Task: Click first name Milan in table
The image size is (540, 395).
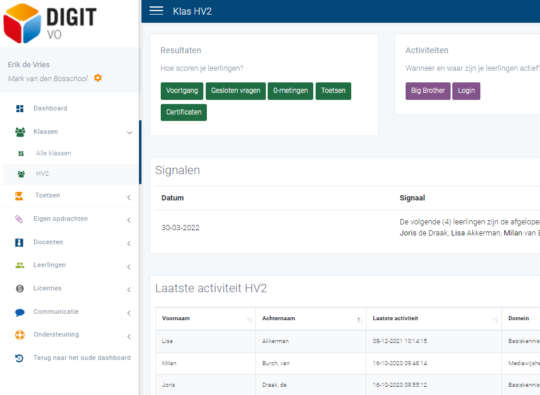Action: point(169,363)
